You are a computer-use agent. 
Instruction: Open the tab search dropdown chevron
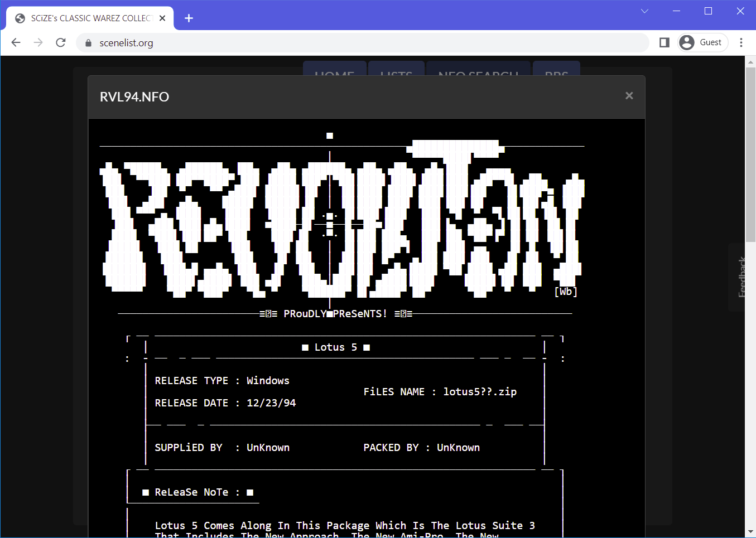tap(644, 11)
